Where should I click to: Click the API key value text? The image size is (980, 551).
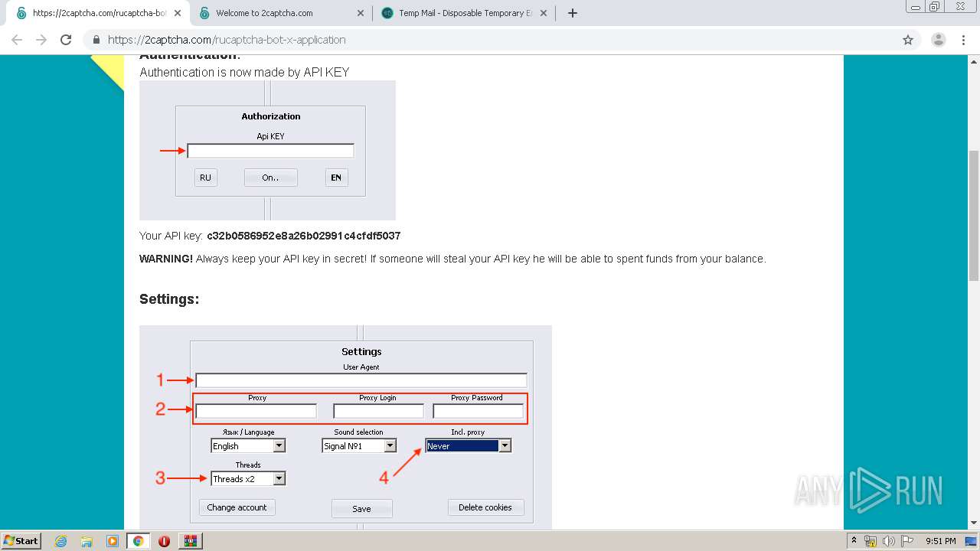point(304,236)
